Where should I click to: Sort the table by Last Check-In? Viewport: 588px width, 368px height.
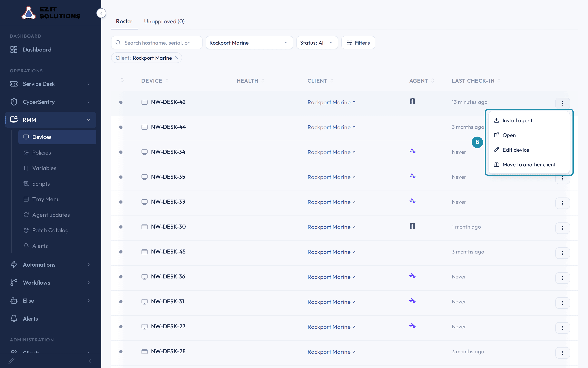tap(476, 81)
